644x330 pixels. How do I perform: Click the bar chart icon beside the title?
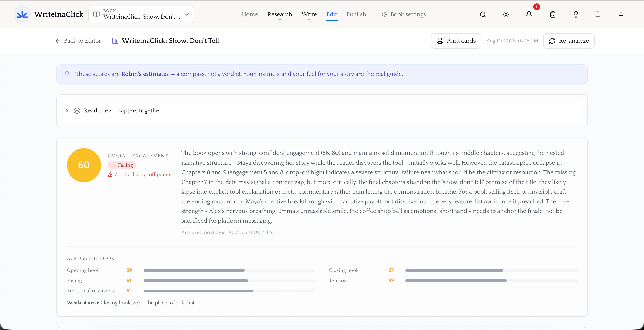tap(115, 41)
